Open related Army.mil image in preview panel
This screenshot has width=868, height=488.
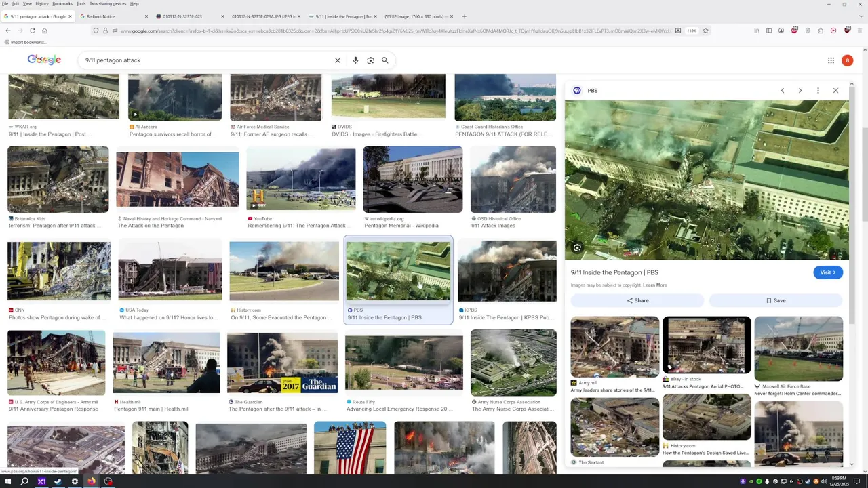click(x=615, y=346)
